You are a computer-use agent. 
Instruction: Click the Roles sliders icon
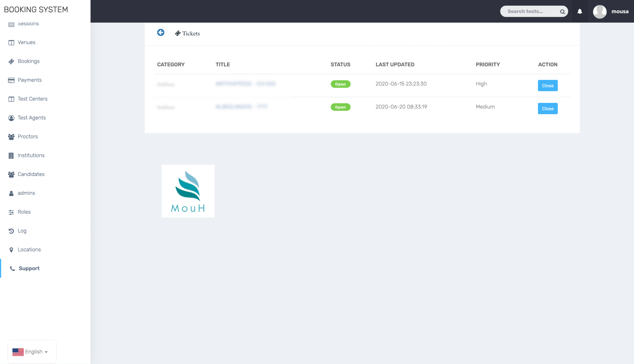(x=11, y=212)
